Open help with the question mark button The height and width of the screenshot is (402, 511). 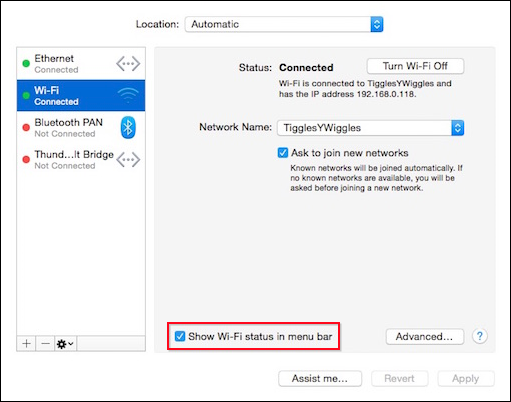[x=480, y=336]
